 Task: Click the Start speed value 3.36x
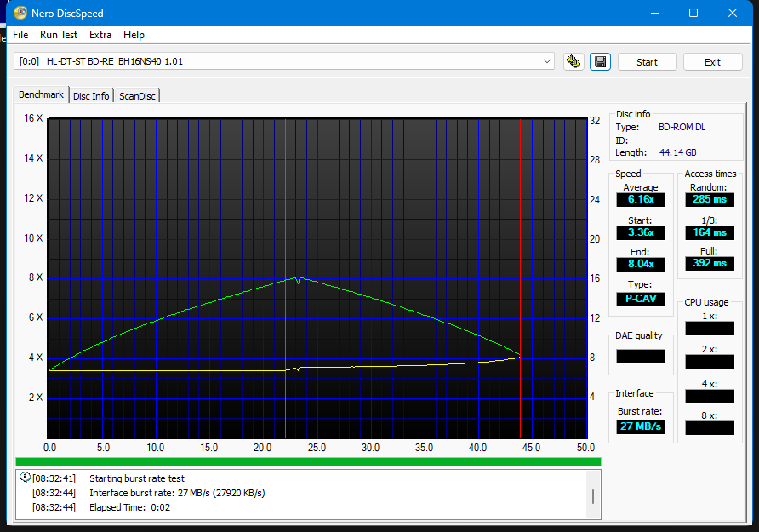pyautogui.click(x=641, y=232)
